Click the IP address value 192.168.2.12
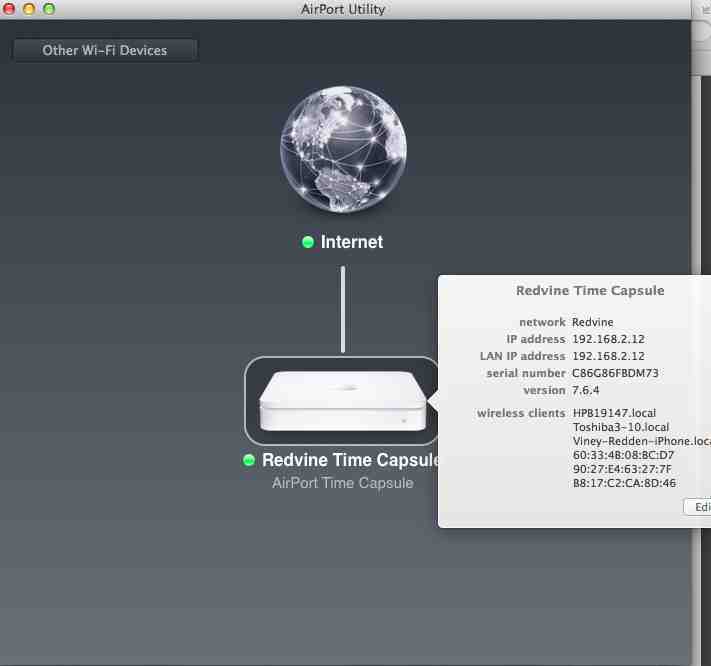This screenshot has width=711, height=666. [608, 339]
